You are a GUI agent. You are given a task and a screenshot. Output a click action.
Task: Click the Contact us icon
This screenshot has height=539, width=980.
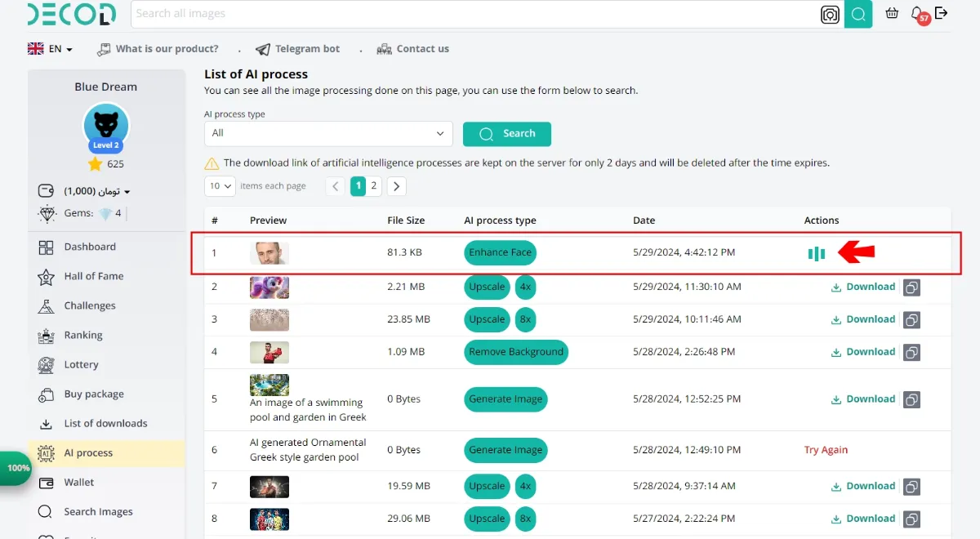coord(384,48)
